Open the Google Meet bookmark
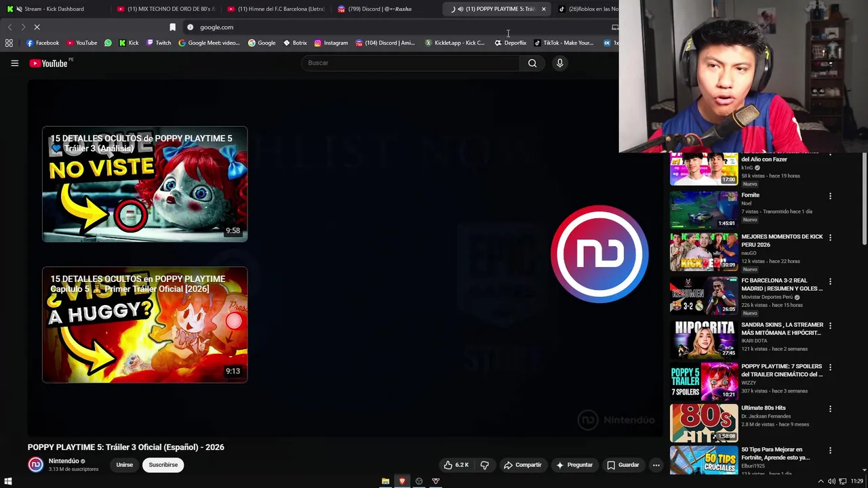 209,43
